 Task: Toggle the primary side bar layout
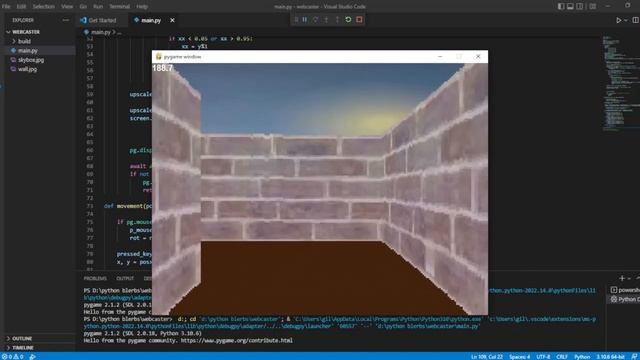(561, 6)
